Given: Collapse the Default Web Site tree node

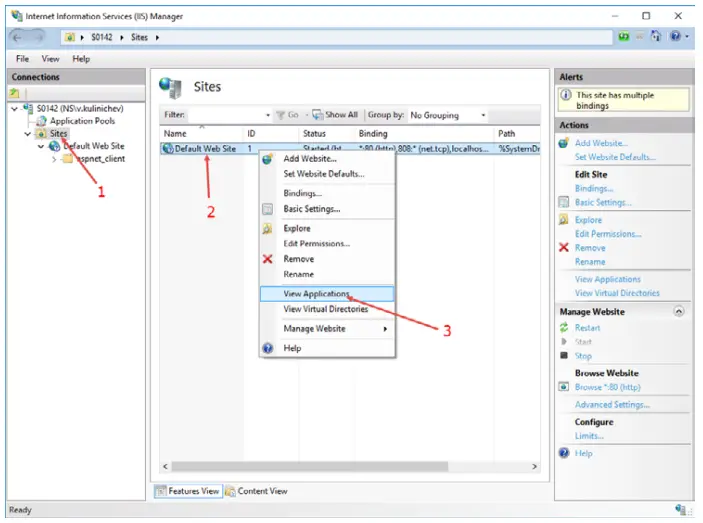Looking at the screenshot, I should point(41,146).
